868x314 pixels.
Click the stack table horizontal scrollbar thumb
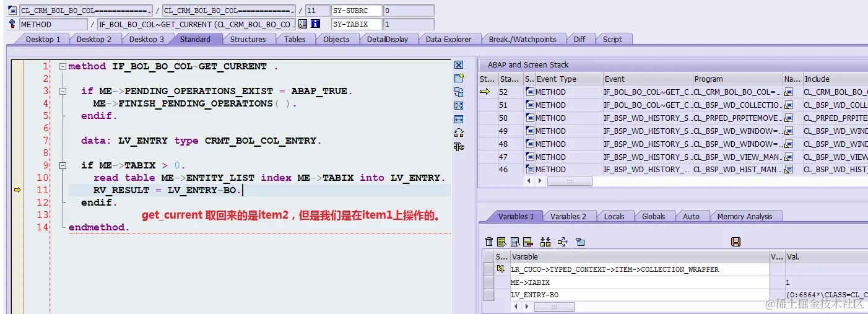[570, 181]
